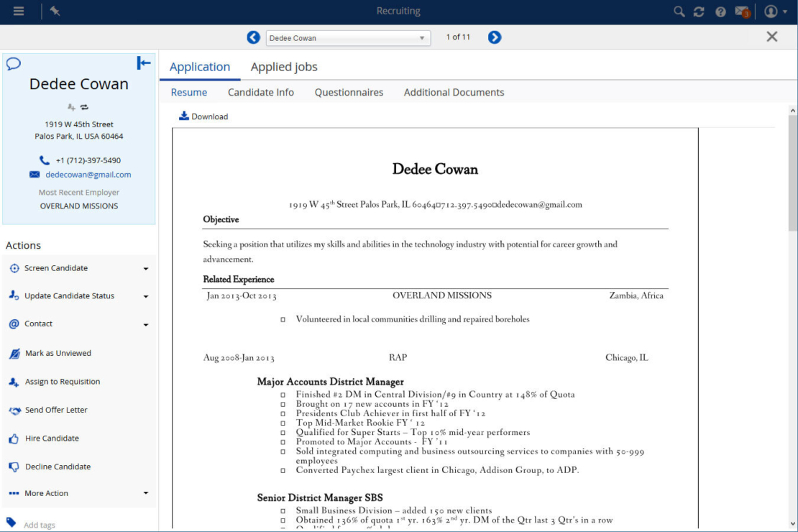Open the mail notifications icon
Screen dimensions: 798x532
point(742,12)
